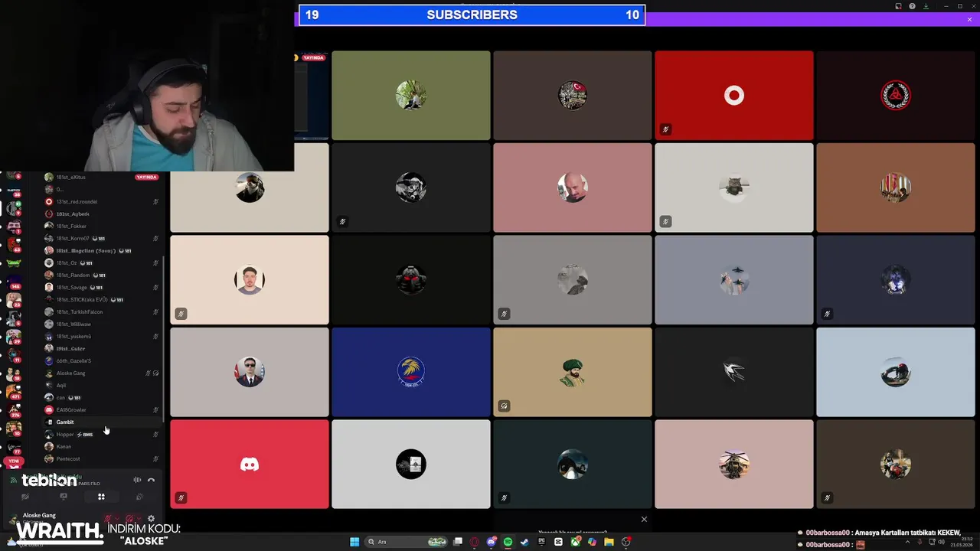This screenshot has height=551, width=980.
Task: Open Xbox app on taskbar
Action: (x=575, y=542)
